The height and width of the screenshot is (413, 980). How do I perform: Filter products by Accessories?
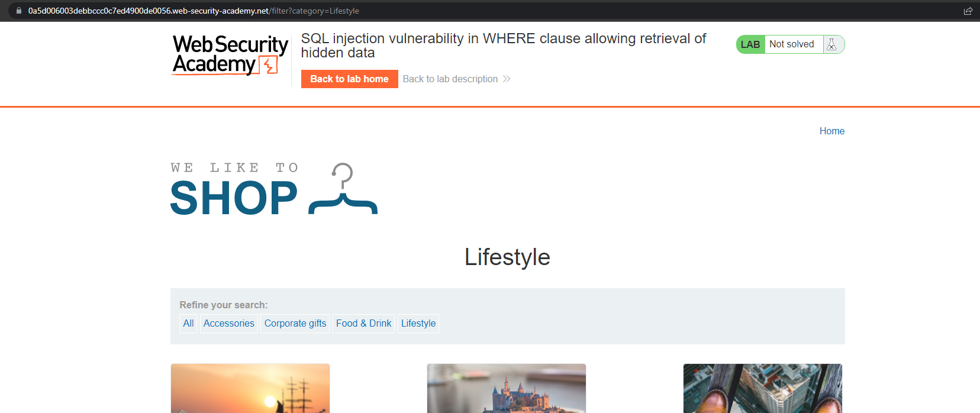[228, 323]
